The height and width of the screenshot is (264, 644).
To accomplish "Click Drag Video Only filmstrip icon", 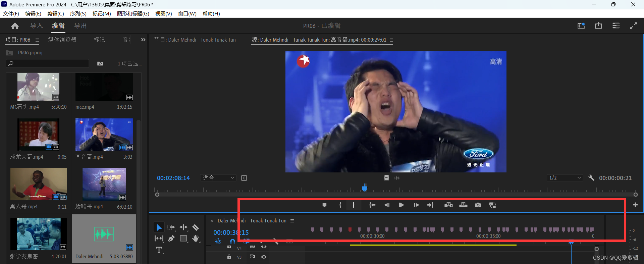I will pos(386,178).
